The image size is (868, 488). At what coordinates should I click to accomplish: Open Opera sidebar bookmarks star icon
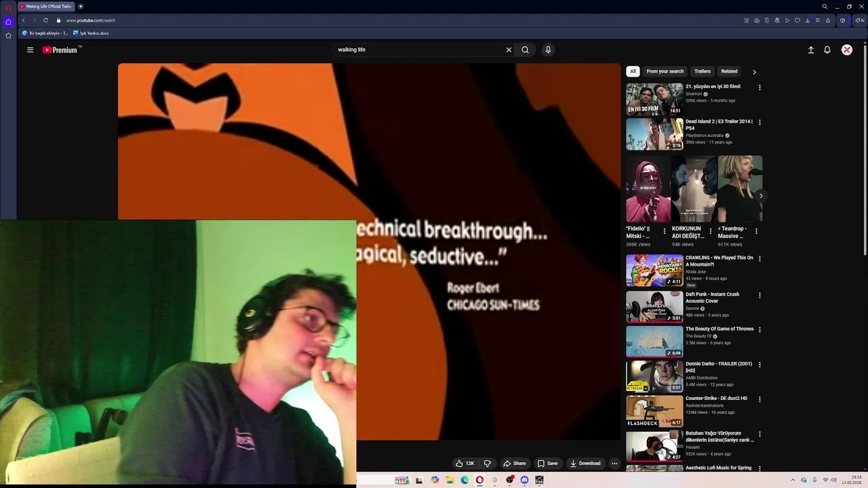[8, 35]
